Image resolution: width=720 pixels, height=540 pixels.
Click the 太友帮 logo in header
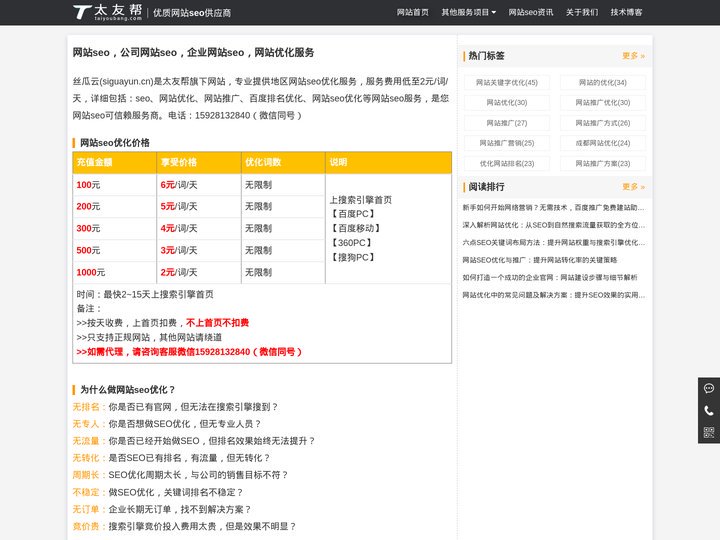(x=107, y=12)
